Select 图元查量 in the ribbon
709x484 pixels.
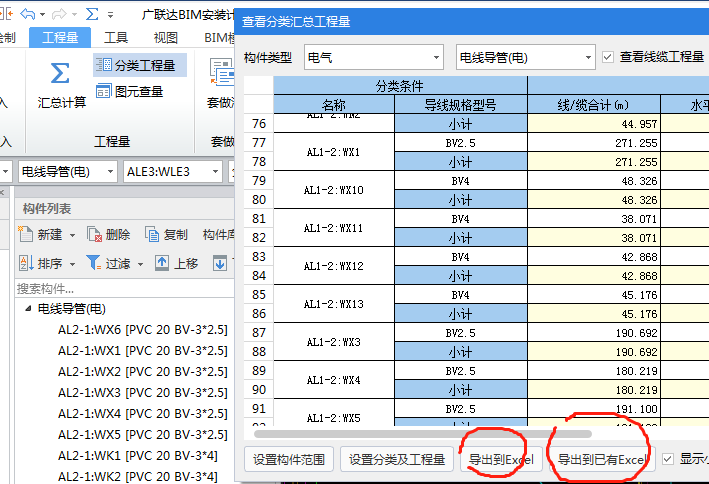click(x=130, y=91)
